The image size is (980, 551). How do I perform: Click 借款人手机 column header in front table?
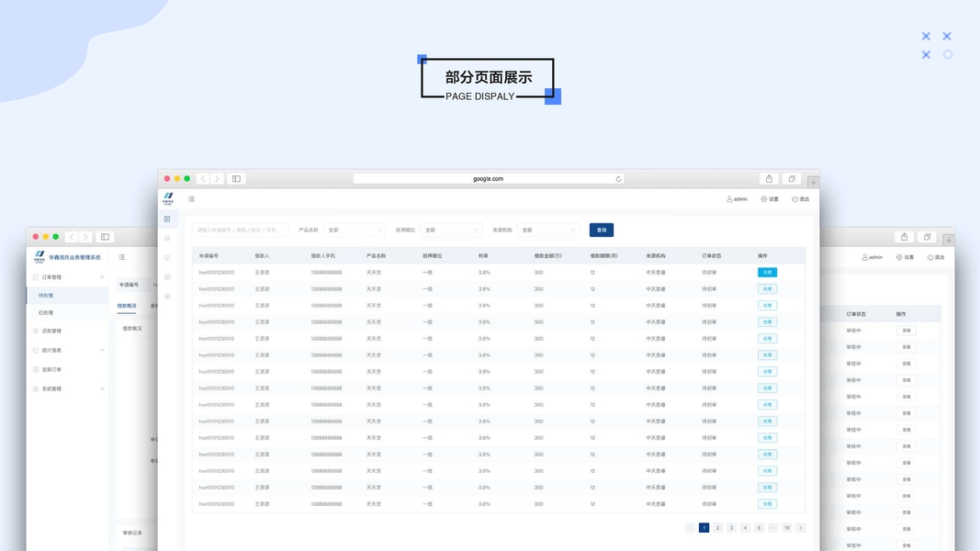(x=323, y=256)
